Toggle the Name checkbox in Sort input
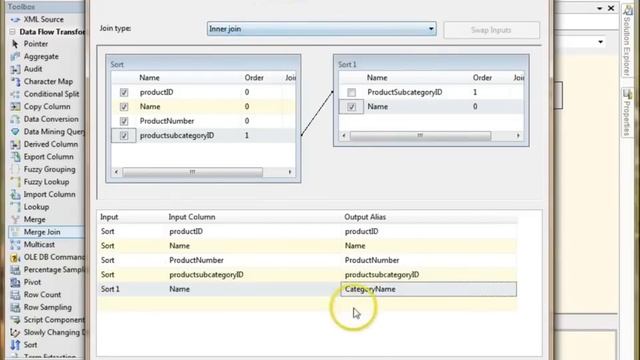This screenshot has width=640, height=360. (x=124, y=107)
